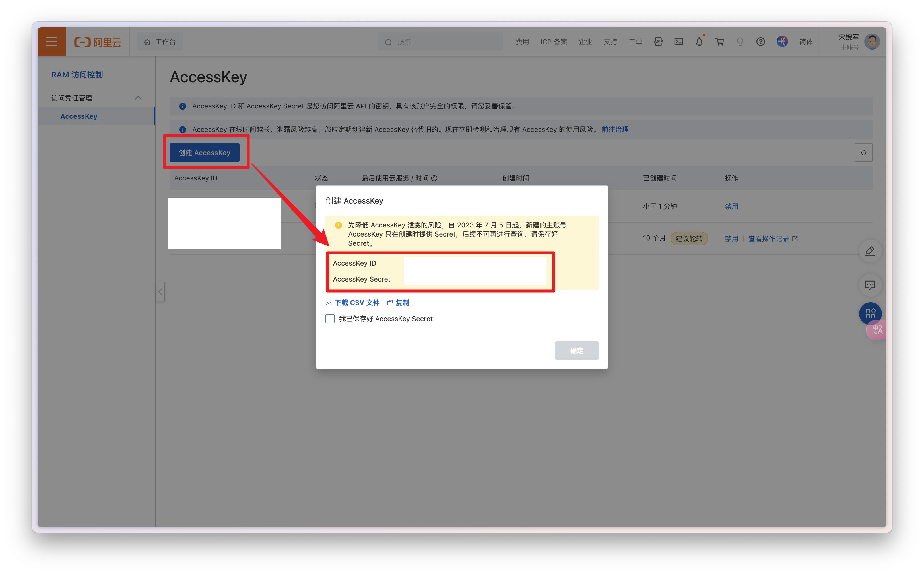This screenshot has width=924, height=575.
Task: Click the 建议轮转 badge
Action: tap(689, 239)
